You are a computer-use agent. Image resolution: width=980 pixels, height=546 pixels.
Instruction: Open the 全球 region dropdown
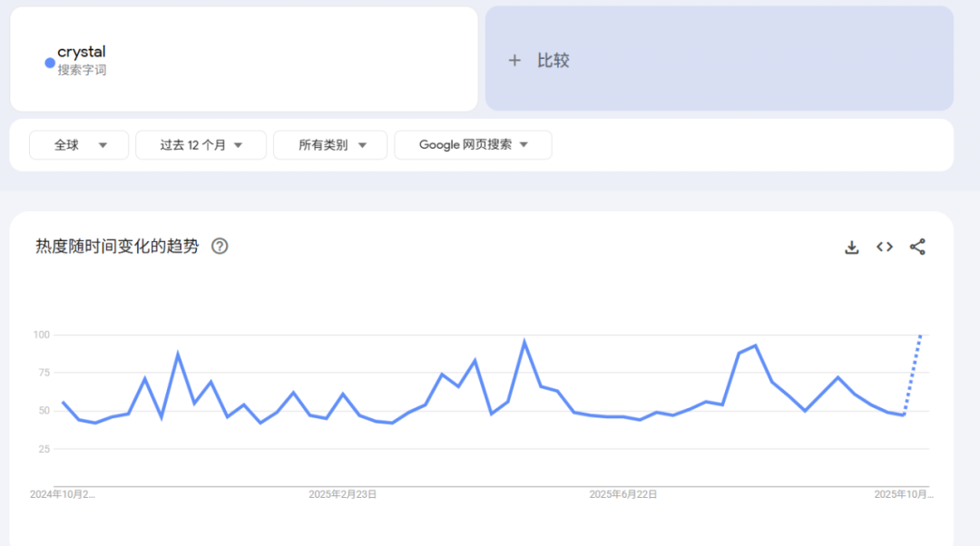[78, 144]
